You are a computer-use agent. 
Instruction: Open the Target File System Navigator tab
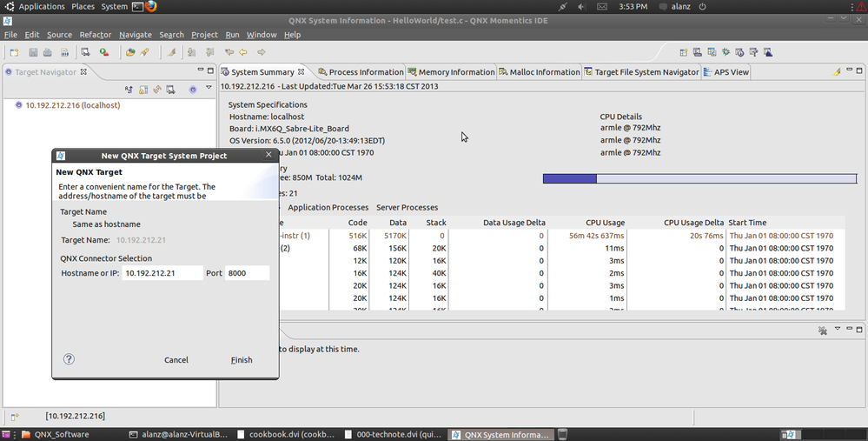click(x=641, y=72)
